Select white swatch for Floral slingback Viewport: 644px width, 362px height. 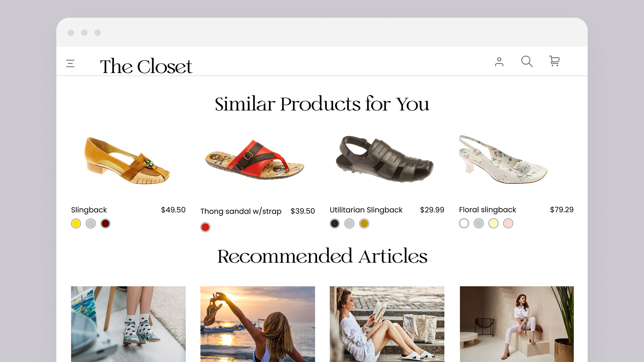pos(464,224)
